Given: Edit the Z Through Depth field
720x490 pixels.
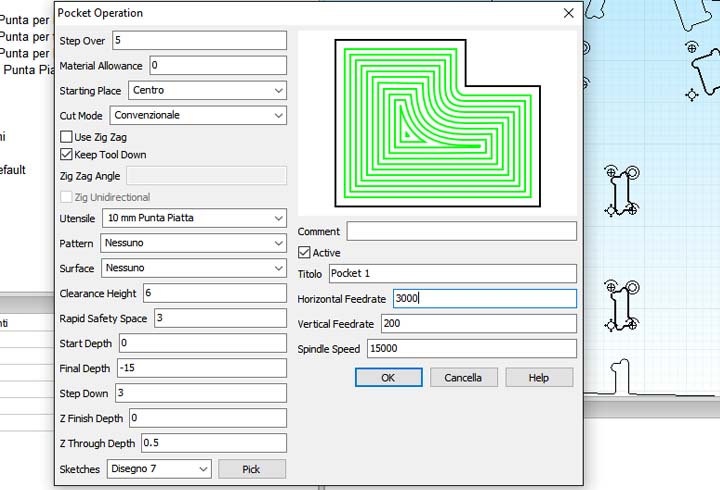Looking at the screenshot, I should pos(214,443).
